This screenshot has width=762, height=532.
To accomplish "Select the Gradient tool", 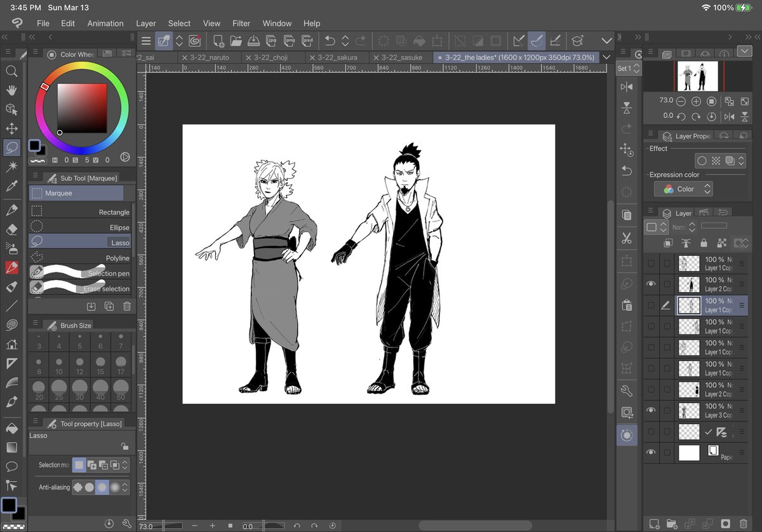I will [x=11, y=447].
